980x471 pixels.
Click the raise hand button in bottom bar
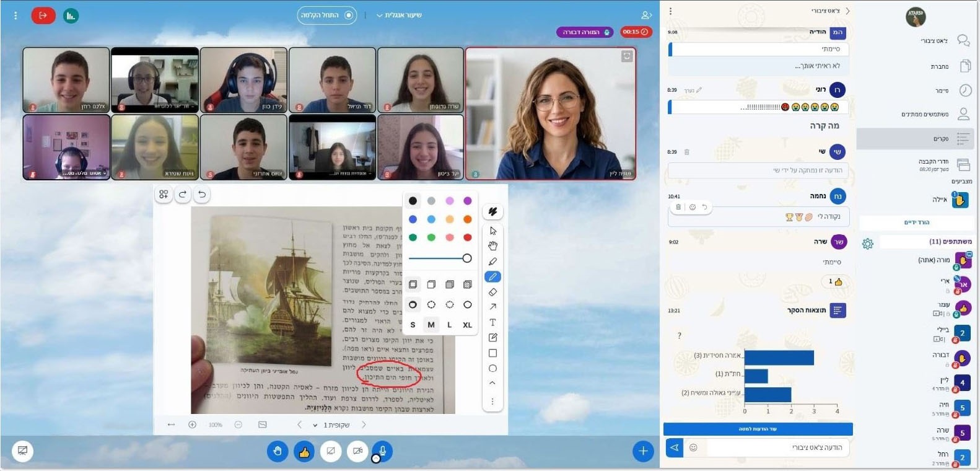pyautogui.click(x=278, y=451)
